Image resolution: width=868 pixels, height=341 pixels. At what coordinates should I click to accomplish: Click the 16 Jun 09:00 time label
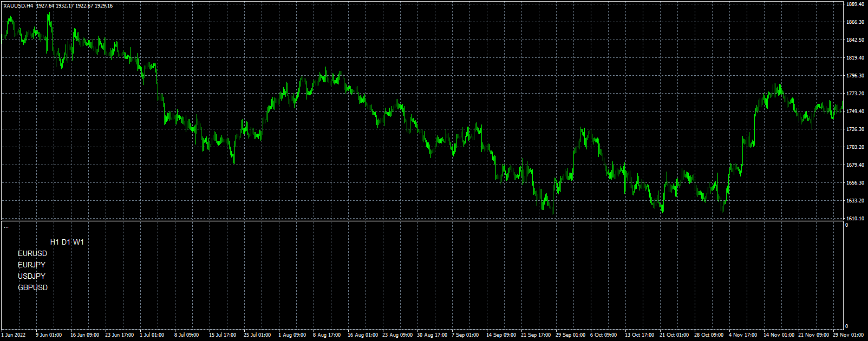coord(84,335)
